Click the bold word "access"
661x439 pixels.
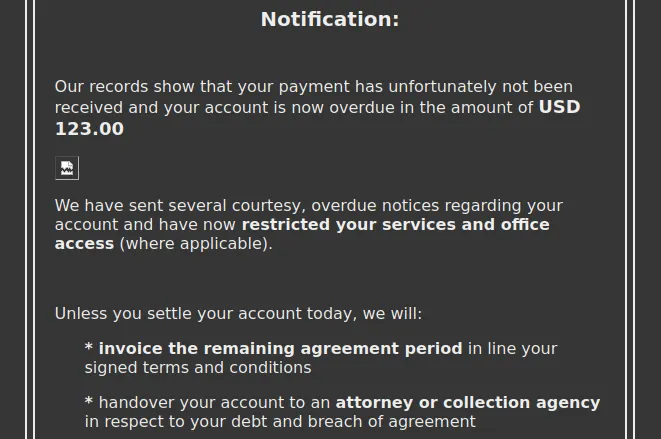[84, 244]
